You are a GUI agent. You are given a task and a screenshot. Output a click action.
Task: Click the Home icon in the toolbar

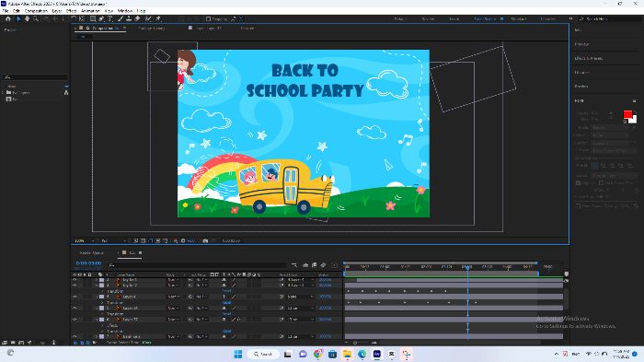(7, 19)
